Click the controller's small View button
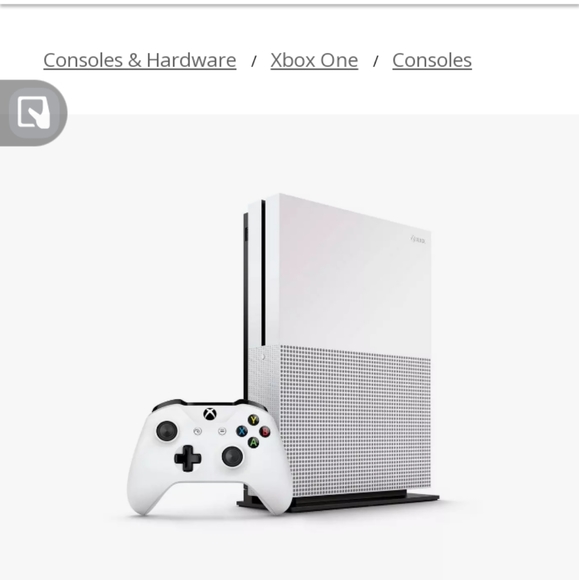Image resolution: width=579 pixels, height=580 pixels. point(198,431)
